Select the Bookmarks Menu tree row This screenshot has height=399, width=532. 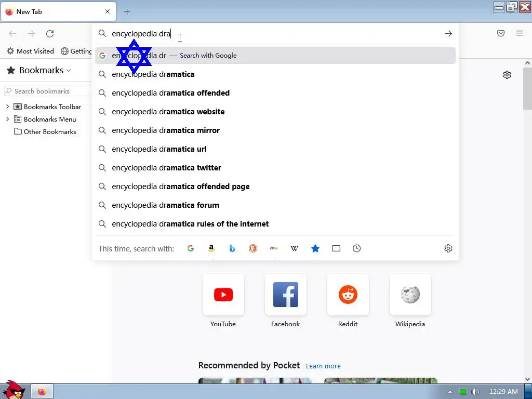(45, 119)
